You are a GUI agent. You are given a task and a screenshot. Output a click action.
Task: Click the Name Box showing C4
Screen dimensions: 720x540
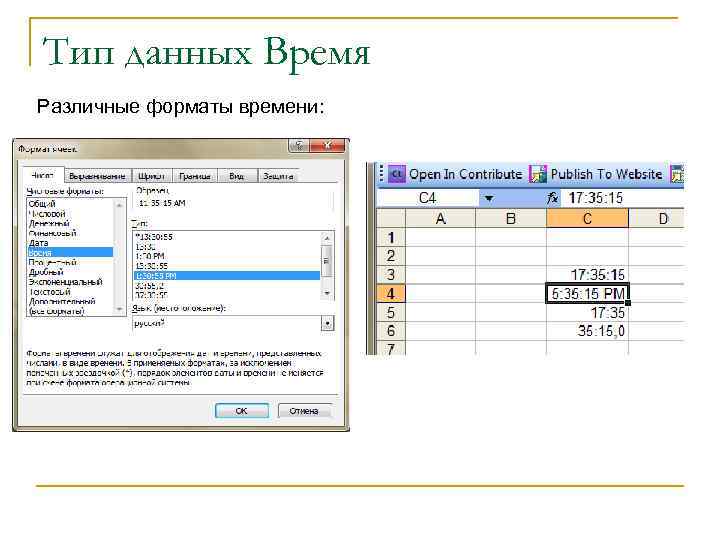(x=427, y=198)
